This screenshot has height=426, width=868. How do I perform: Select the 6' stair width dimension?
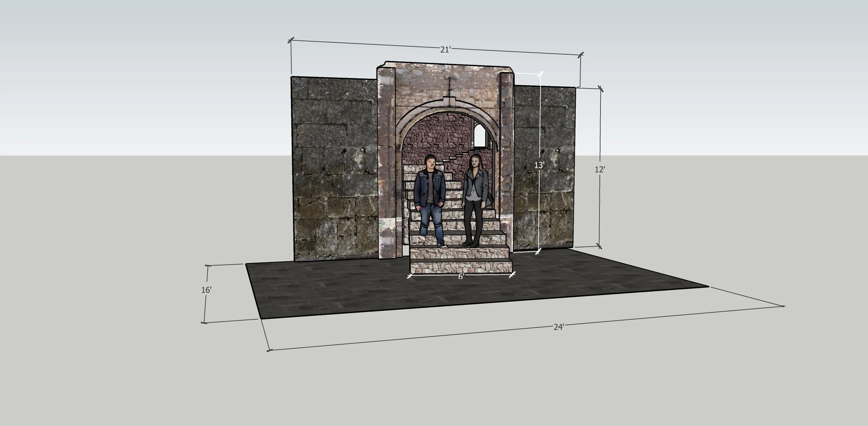point(461,276)
